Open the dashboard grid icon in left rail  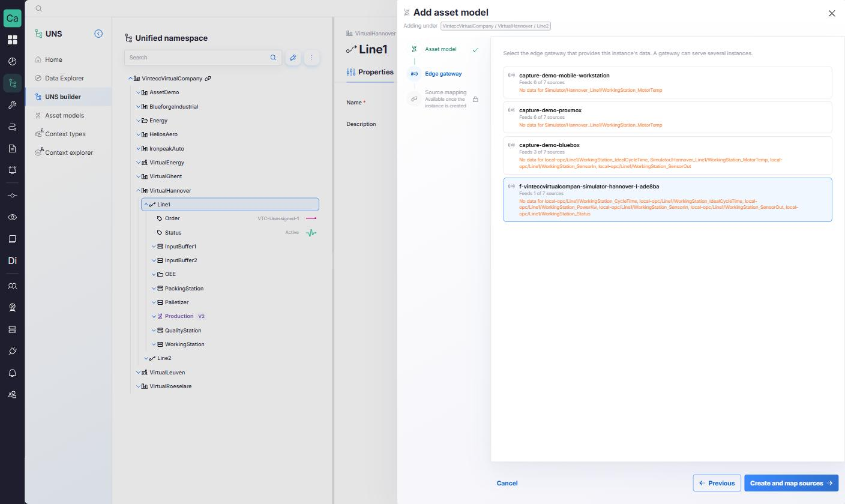(12, 40)
